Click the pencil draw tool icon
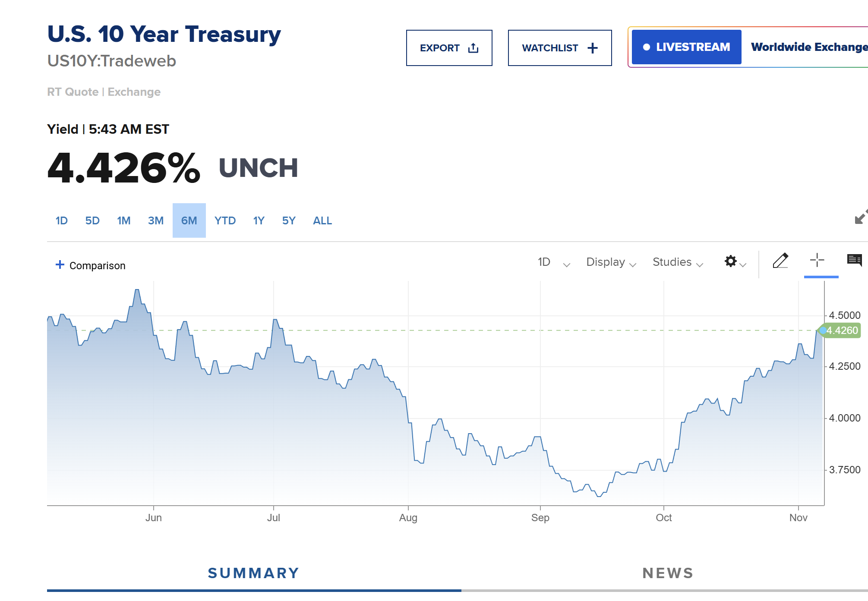868x601 pixels. click(x=780, y=261)
